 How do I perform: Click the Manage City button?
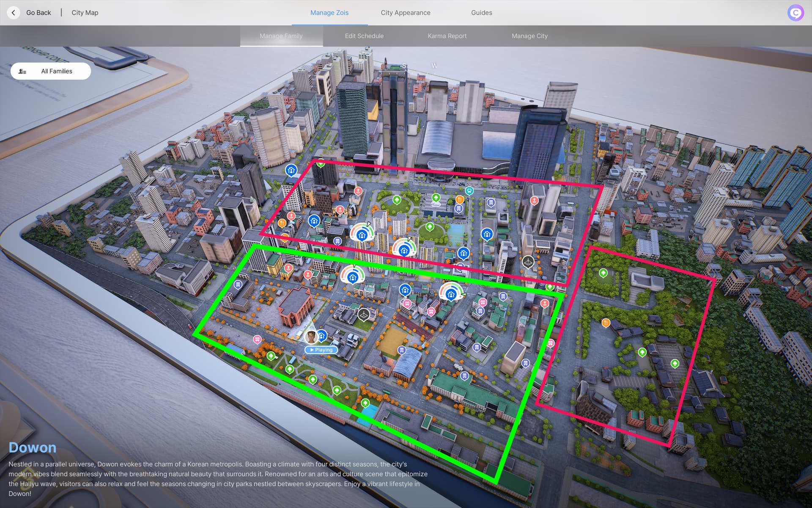pyautogui.click(x=529, y=36)
